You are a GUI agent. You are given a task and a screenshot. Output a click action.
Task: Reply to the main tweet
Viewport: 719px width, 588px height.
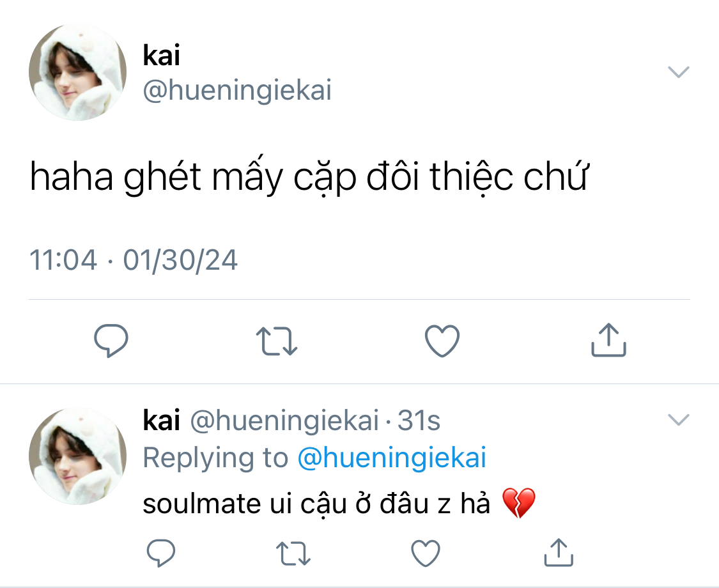(111, 341)
